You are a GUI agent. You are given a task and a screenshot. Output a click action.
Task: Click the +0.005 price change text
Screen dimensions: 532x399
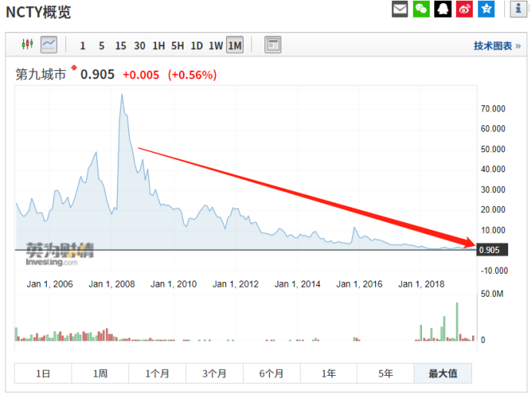(141, 75)
